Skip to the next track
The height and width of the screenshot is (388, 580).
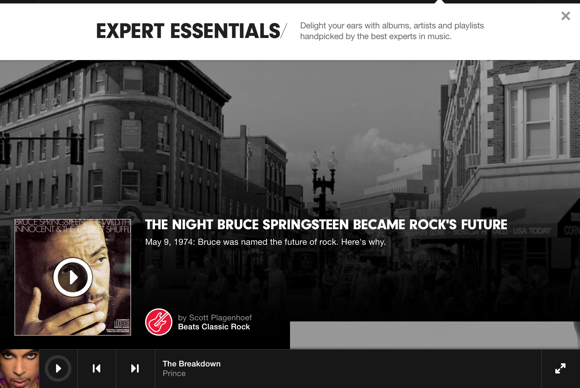(x=135, y=368)
